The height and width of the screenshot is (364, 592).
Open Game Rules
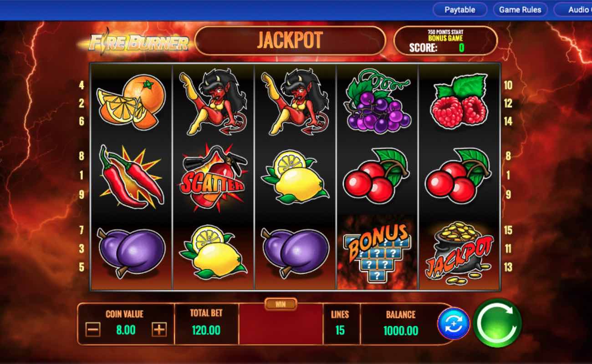pyautogui.click(x=520, y=10)
